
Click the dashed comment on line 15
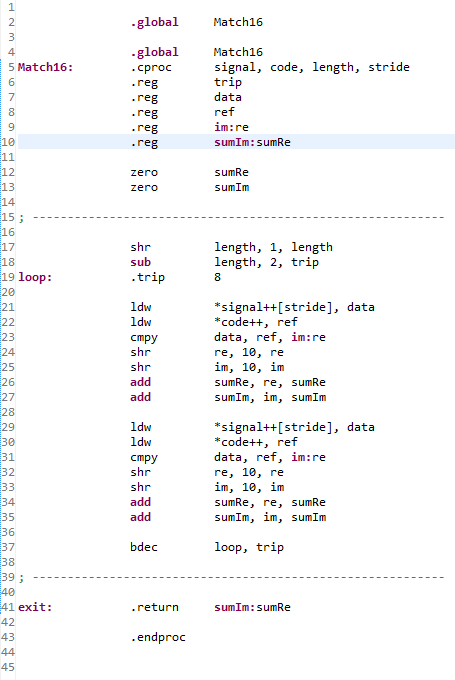tap(231, 217)
